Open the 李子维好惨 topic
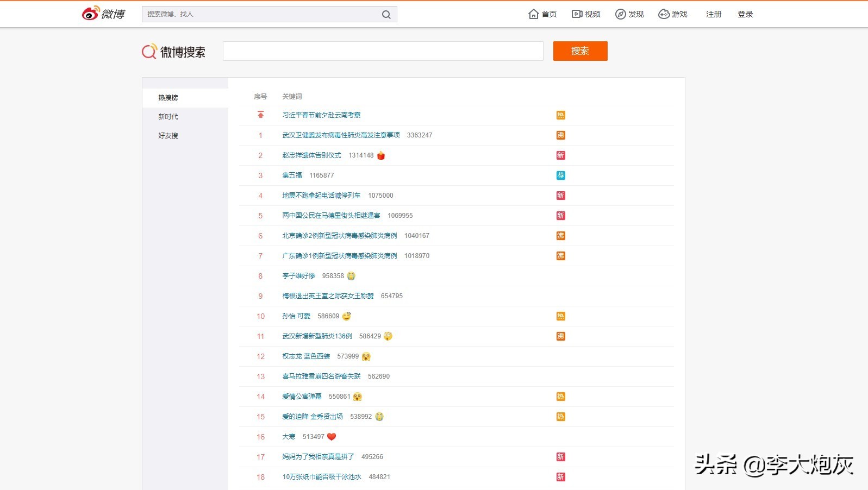 298,276
